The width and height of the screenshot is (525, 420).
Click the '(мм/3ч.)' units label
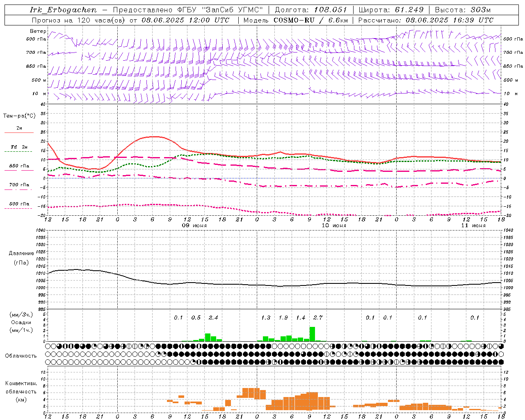click(21, 315)
